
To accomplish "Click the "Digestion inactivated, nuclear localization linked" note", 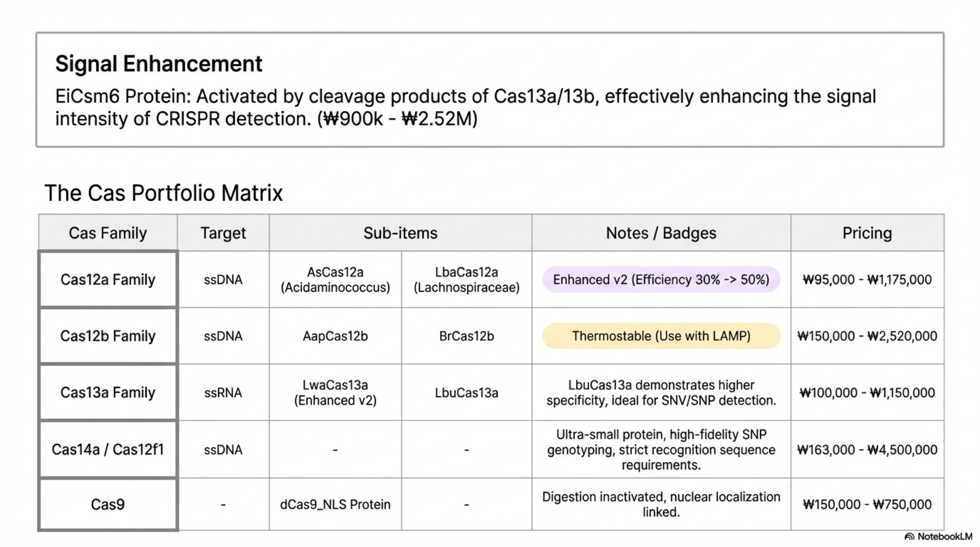I will click(x=661, y=504).
